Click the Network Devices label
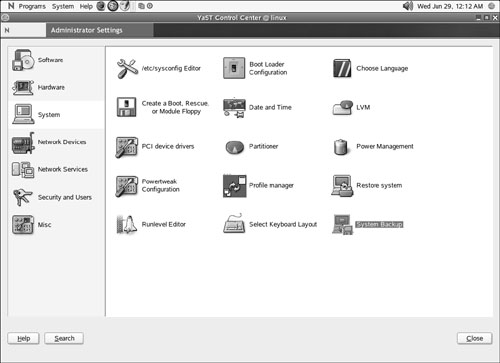500x363 pixels. [62, 142]
